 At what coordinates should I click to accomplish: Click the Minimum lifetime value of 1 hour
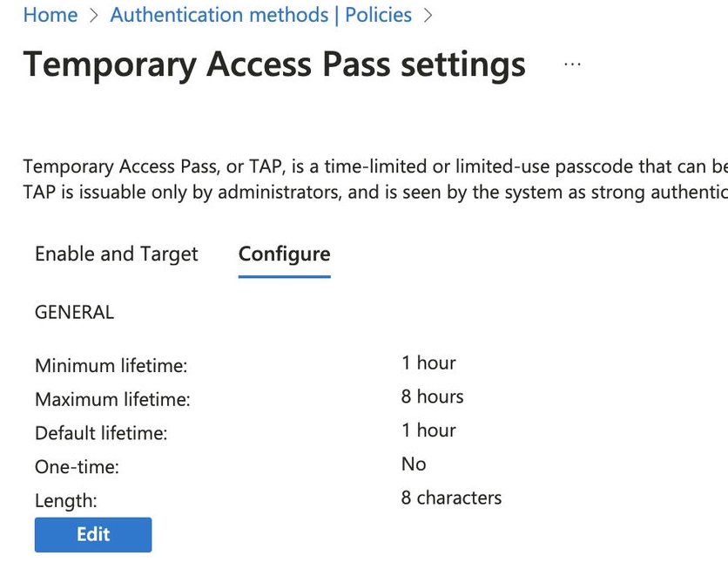(428, 363)
